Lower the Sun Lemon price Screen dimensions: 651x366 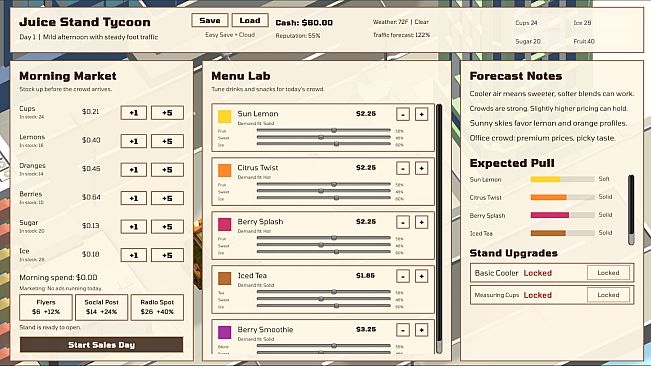tap(403, 114)
